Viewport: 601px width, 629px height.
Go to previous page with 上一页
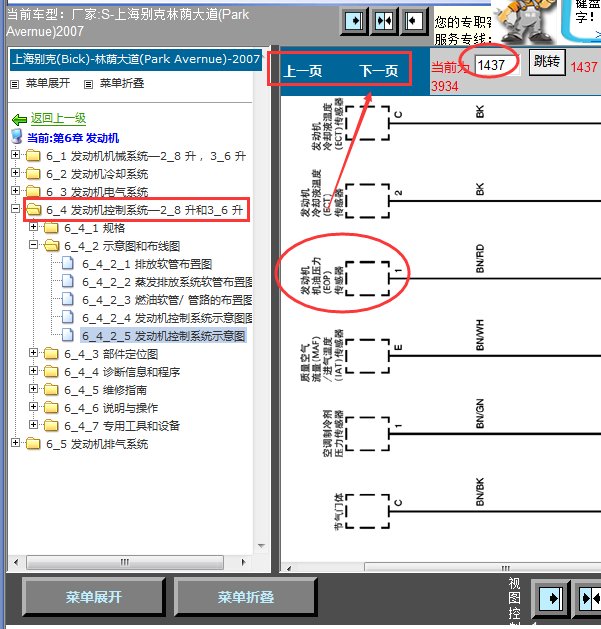303,71
